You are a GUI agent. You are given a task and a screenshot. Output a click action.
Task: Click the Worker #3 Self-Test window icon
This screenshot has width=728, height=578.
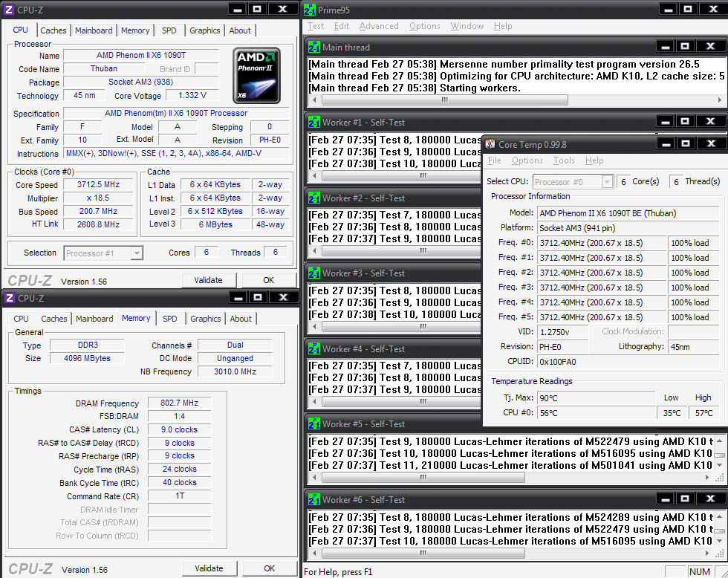click(314, 273)
